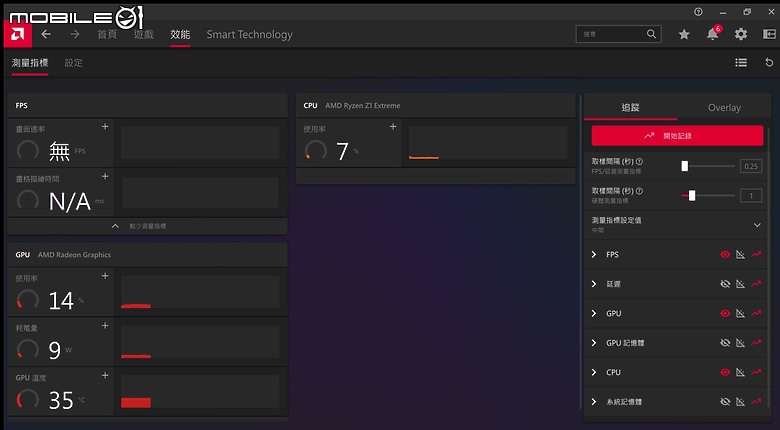This screenshot has height=430, width=780.
Task: Click info icon beside hardware 取樣間隔
Action: click(639, 191)
